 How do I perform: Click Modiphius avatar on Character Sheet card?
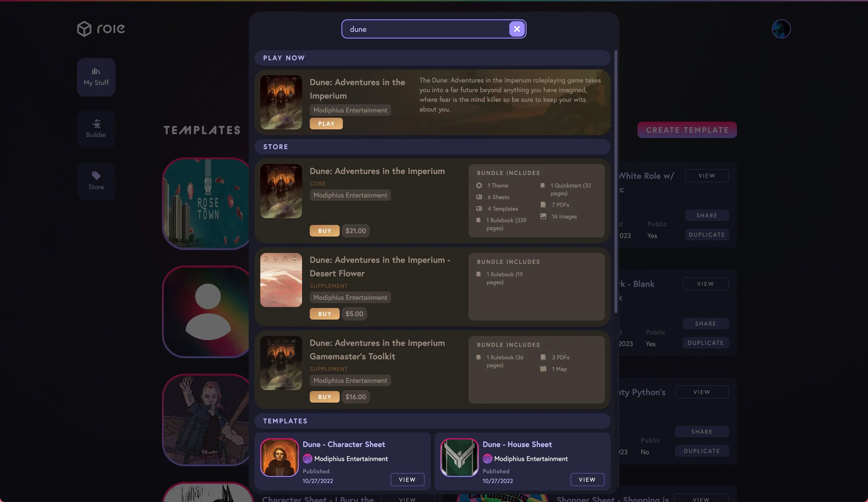(x=307, y=459)
